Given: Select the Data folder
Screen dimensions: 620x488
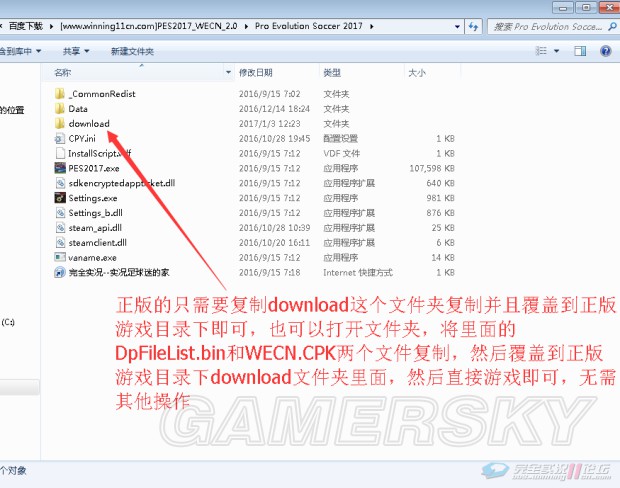Looking at the screenshot, I should 78,108.
